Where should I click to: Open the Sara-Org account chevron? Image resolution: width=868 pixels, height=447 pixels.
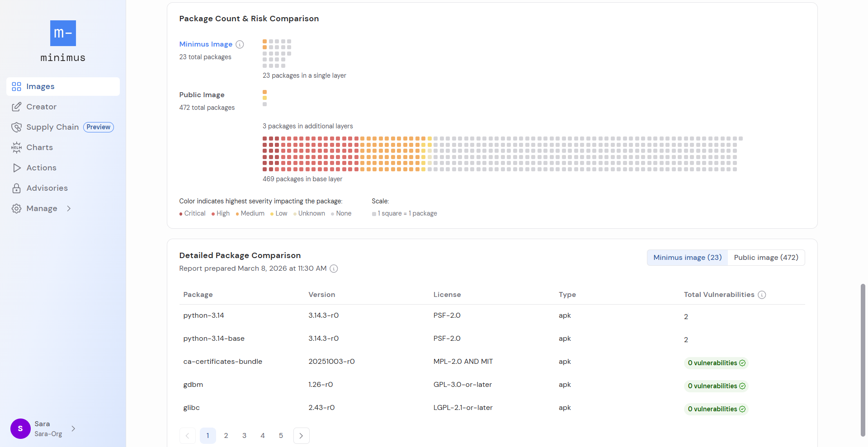[73, 428]
